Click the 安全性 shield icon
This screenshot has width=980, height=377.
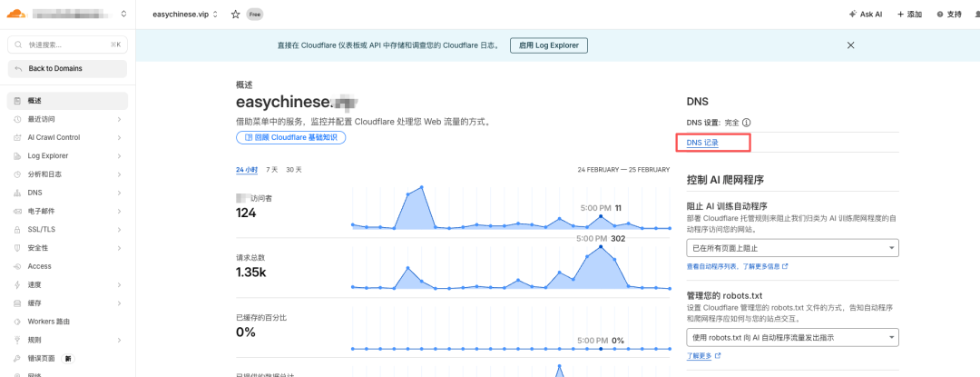click(x=17, y=248)
